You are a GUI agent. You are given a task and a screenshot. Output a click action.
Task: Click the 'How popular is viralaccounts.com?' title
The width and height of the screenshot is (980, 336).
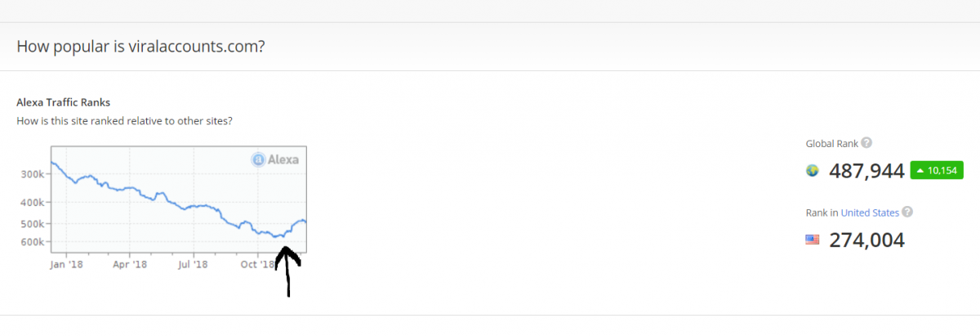[140, 45]
